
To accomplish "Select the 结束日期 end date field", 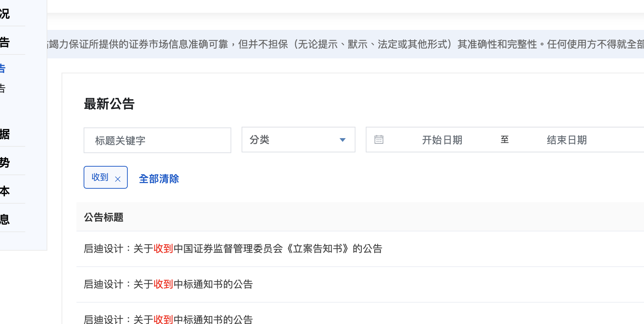I will [x=566, y=140].
